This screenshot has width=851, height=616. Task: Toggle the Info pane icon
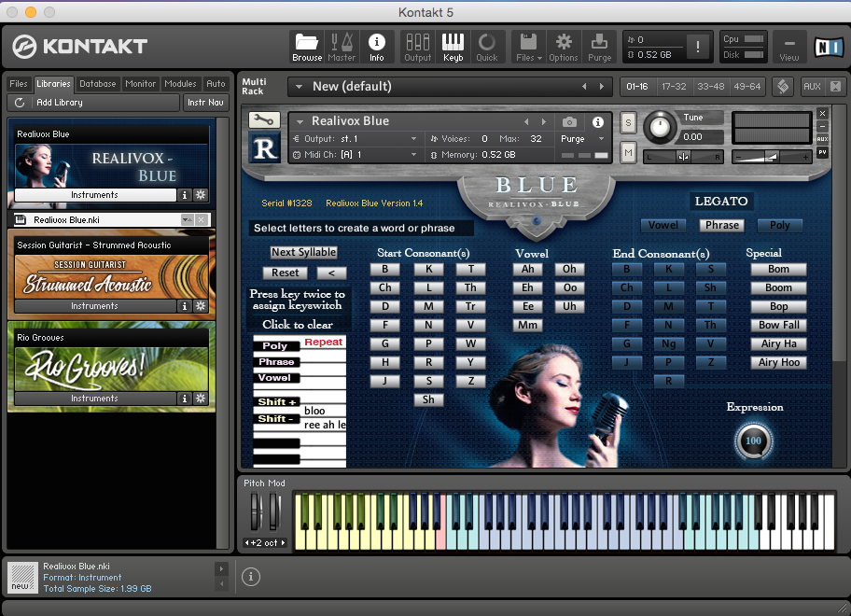[x=377, y=47]
